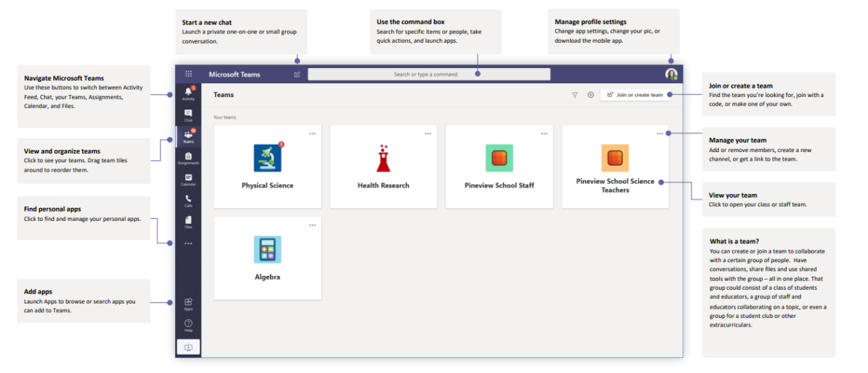Open Pineview School Science Teachers team name
Viewport: 868px width, 373px height.
click(x=616, y=185)
